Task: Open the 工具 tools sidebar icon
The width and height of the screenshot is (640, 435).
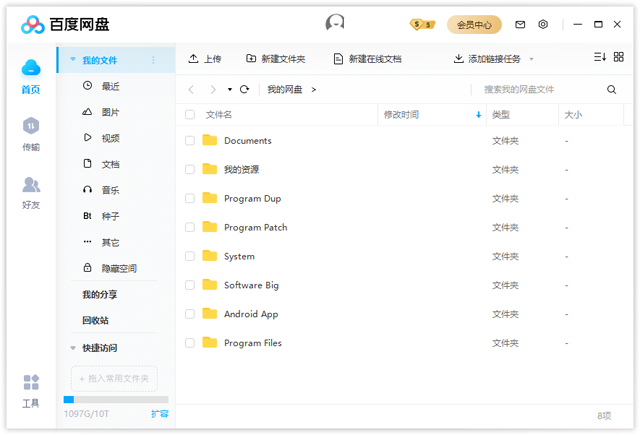Action: (x=31, y=384)
